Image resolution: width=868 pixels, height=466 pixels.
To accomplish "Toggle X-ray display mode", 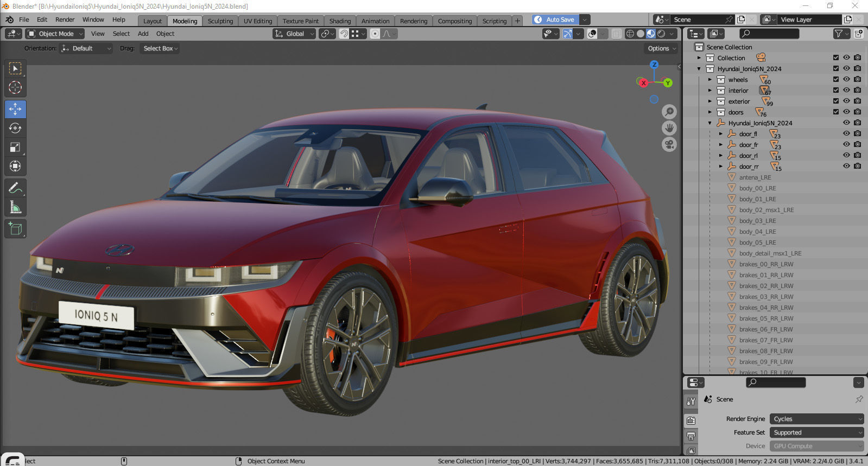I will (x=617, y=34).
